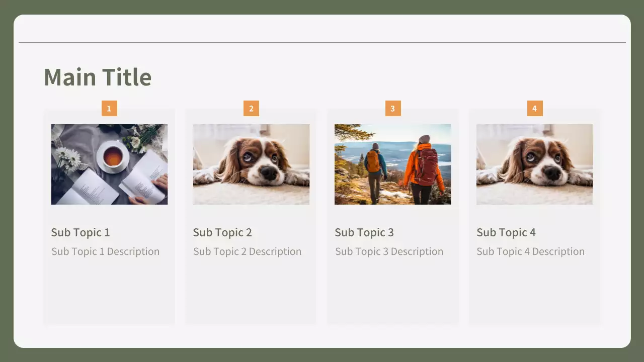The width and height of the screenshot is (644, 362).
Task: Select the hikers with backpacks photo
Action: [392, 164]
